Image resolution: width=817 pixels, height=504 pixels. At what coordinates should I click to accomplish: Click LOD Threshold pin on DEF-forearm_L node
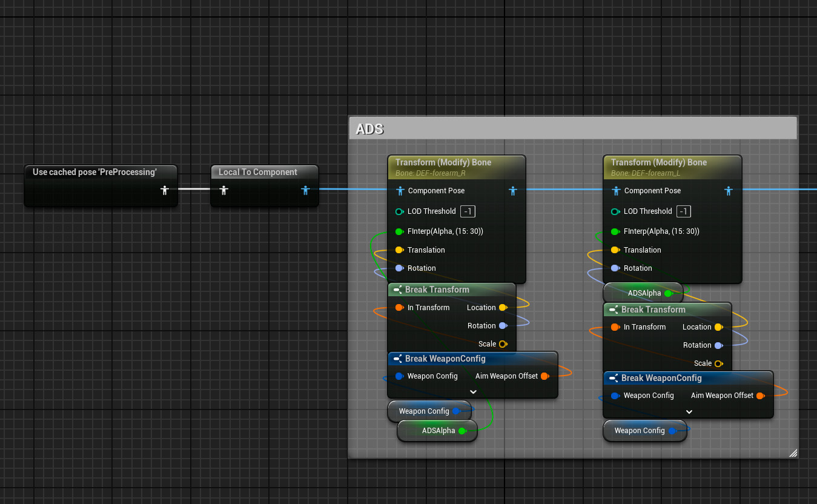tap(615, 211)
